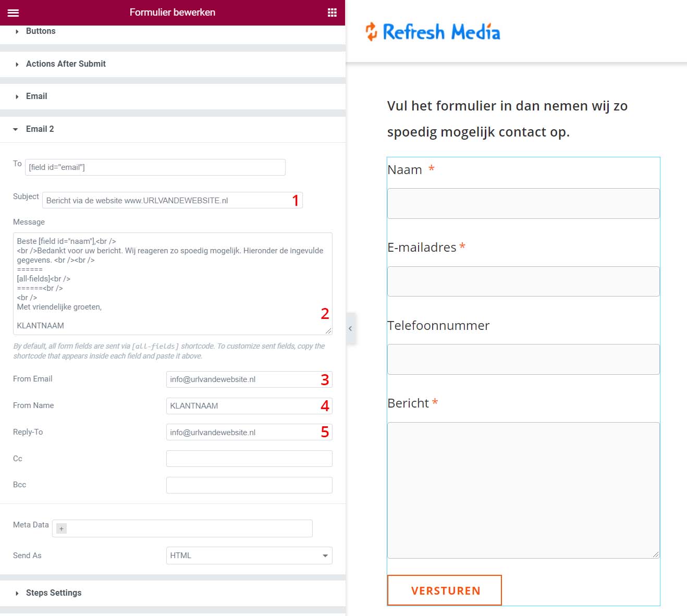
Task: Expand the Email section
Action: tap(36, 96)
